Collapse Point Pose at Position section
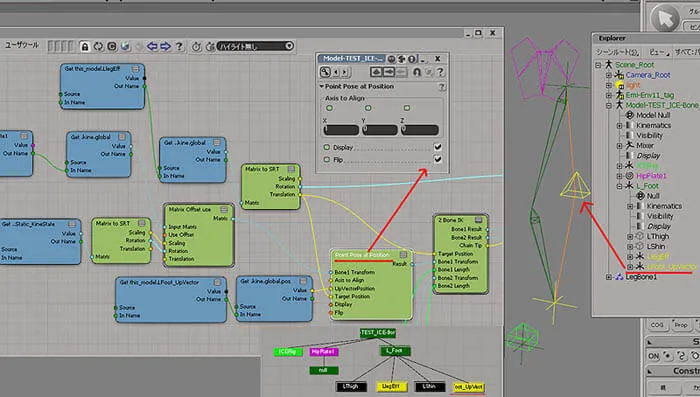700x397 pixels. (x=321, y=86)
